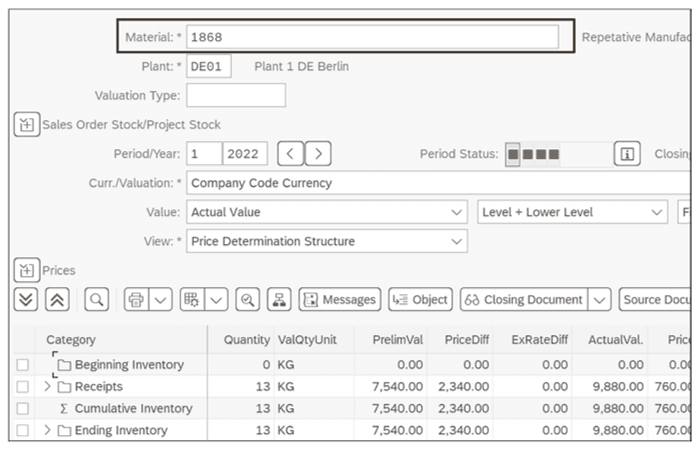Open the Messages button
Image resolution: width=700 pixels, height=449 pixels.
tap(340, 299)
